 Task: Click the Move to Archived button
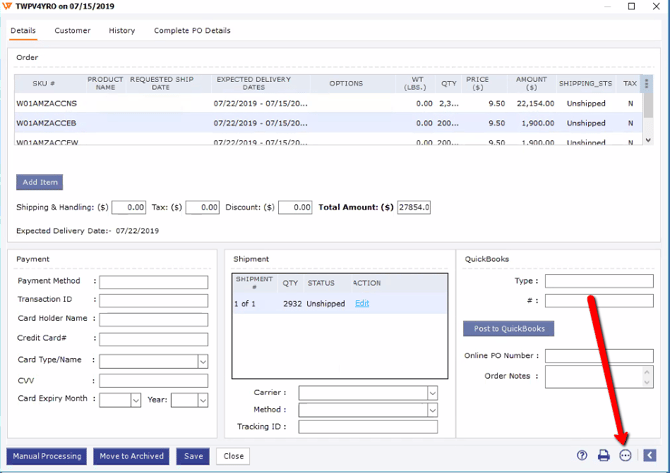pyautogui.click(x=131, y=456)
